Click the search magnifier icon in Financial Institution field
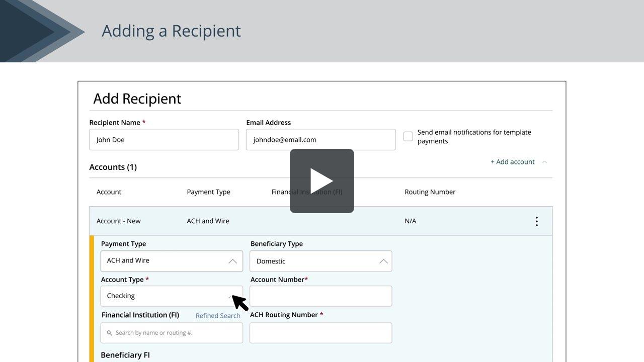 point(109,333)
